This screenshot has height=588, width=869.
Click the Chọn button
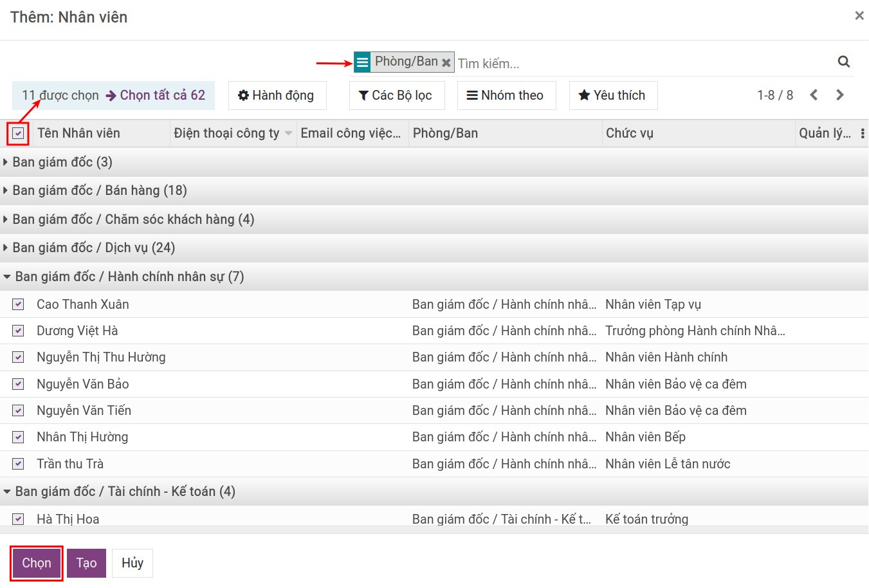37,563
